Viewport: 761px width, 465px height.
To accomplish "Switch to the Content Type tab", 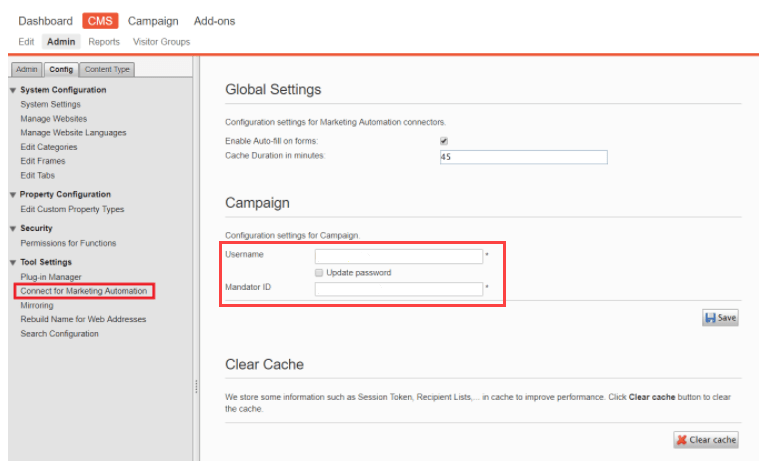I will click(x=107, y=69).
